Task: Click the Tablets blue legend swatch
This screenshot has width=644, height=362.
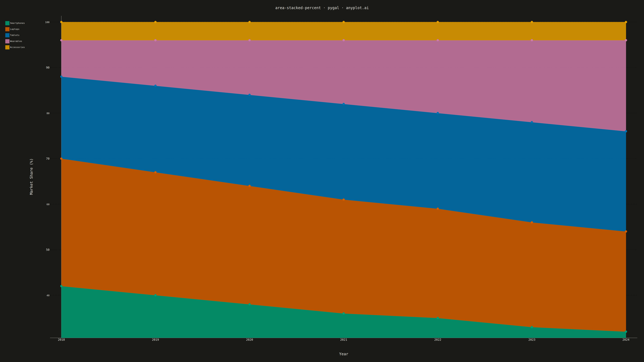Action: (x=7, y=35)
